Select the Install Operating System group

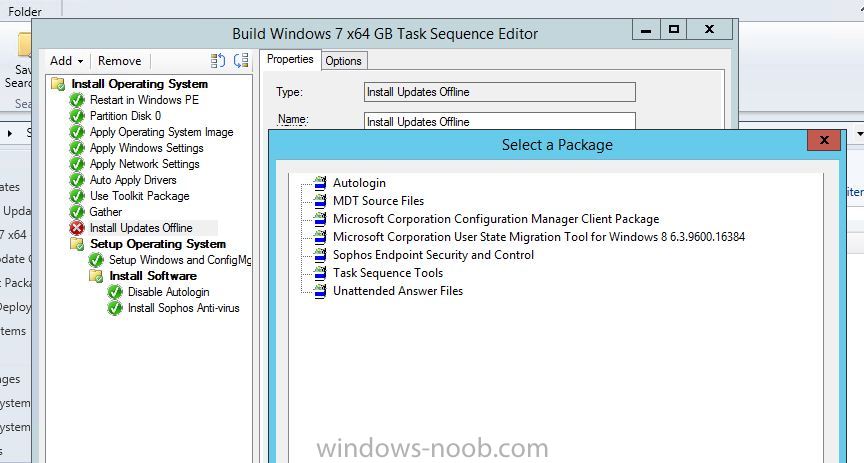pos(140,84)
